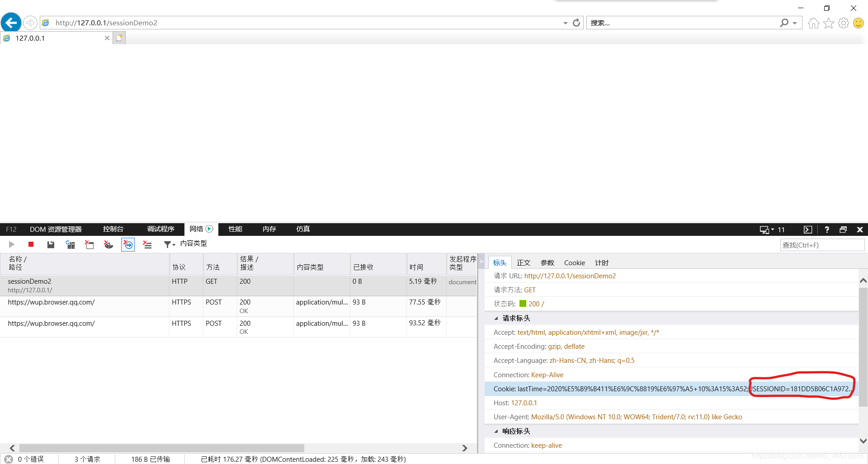Open the Tools gear icon

[844, 23]
